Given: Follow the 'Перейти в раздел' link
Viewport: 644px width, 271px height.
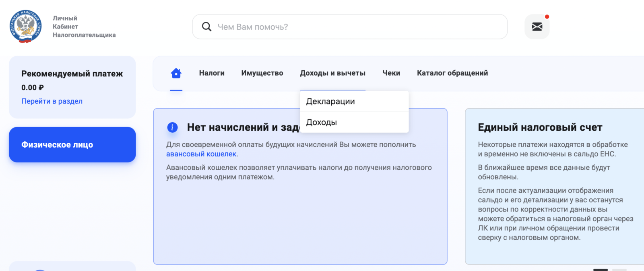Looking at the screenshot, I should pos(52,101).
